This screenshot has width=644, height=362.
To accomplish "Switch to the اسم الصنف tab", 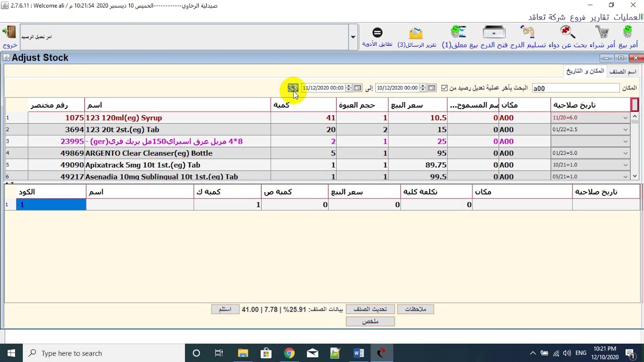I will click(x=623, y=72).
